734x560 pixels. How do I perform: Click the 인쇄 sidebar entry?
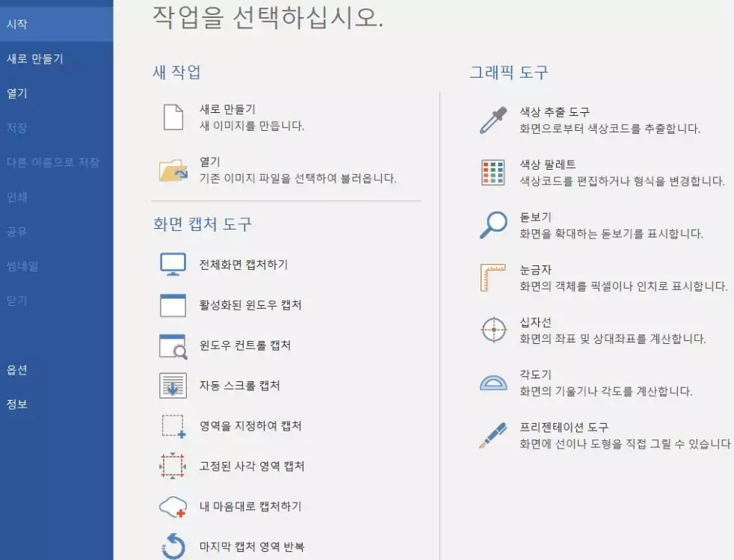pos(56,197)
